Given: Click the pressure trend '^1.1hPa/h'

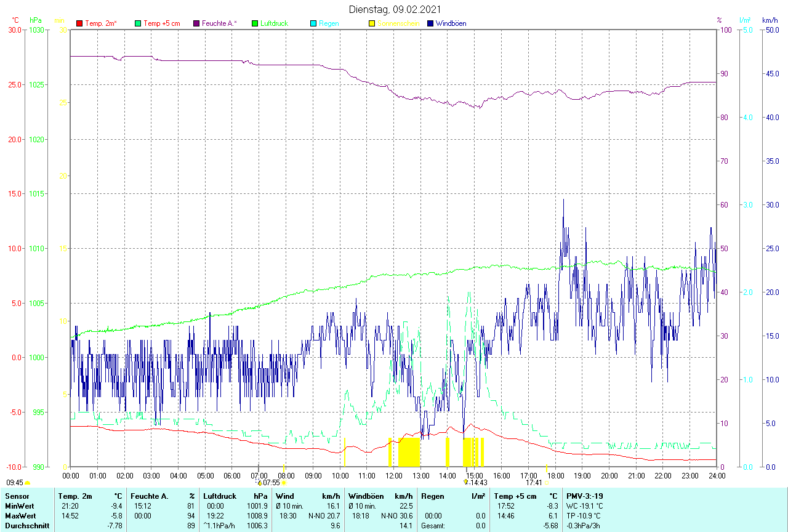Looking at the screenshot, I should click(220, 526).
